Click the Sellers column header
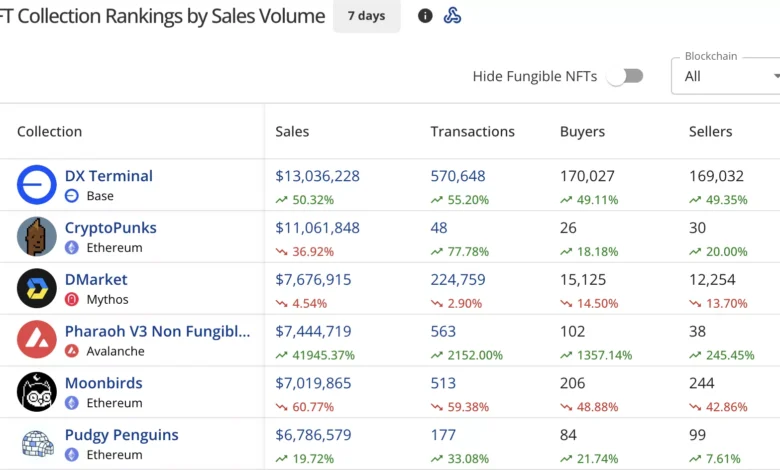Viewport: 780px width, 470px height. click(710, 132)
